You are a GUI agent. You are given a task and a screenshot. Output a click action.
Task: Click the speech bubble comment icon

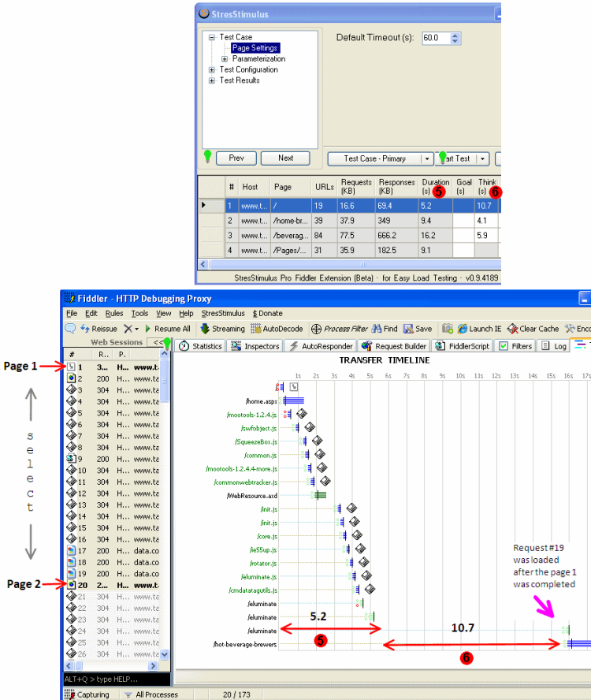[x=70, y=329]
